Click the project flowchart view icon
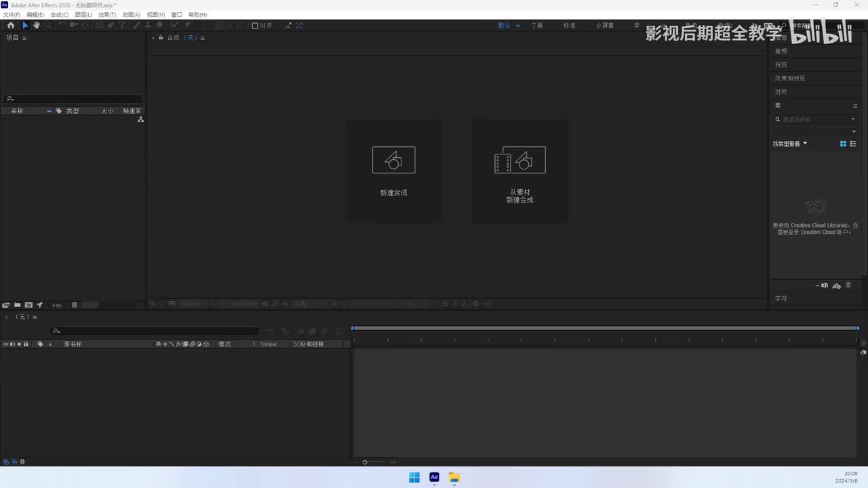Viewport: 868px width, 488px height. (x=140, y=119)
